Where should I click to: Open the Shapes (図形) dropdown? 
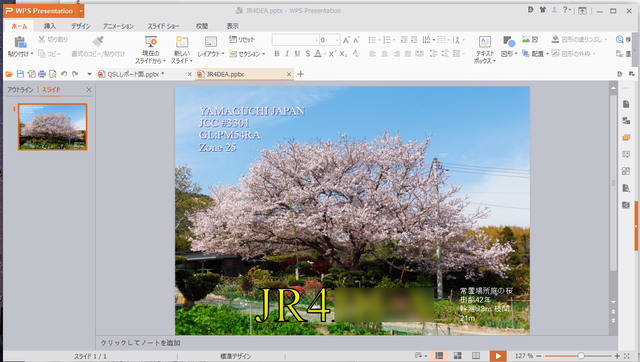pyautogui.click(x=509, y=53)
